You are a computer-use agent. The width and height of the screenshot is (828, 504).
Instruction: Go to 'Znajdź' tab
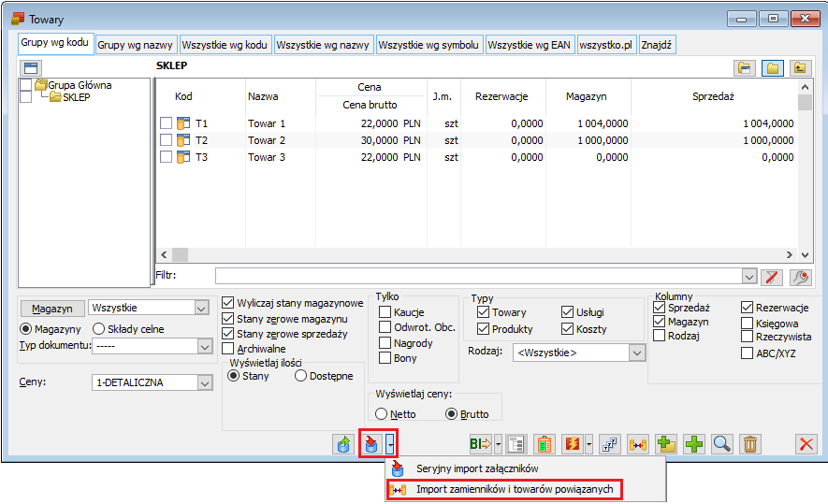(x=657, y=45)
